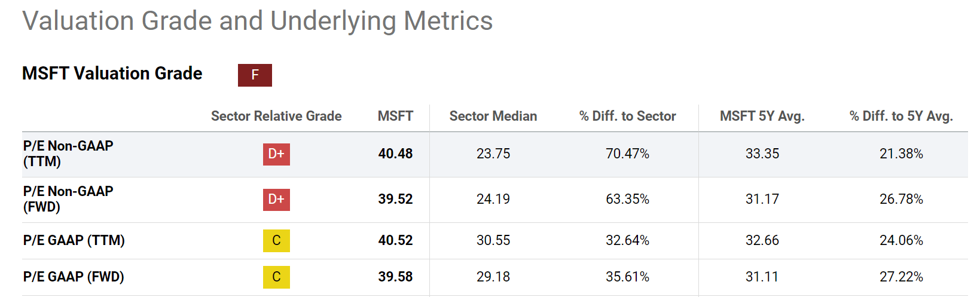This screenshot has height=297, width=980.
Task: Click D+ grade badge for P/E Non-GAAP (TTM)
Action: tap(276, 154)
